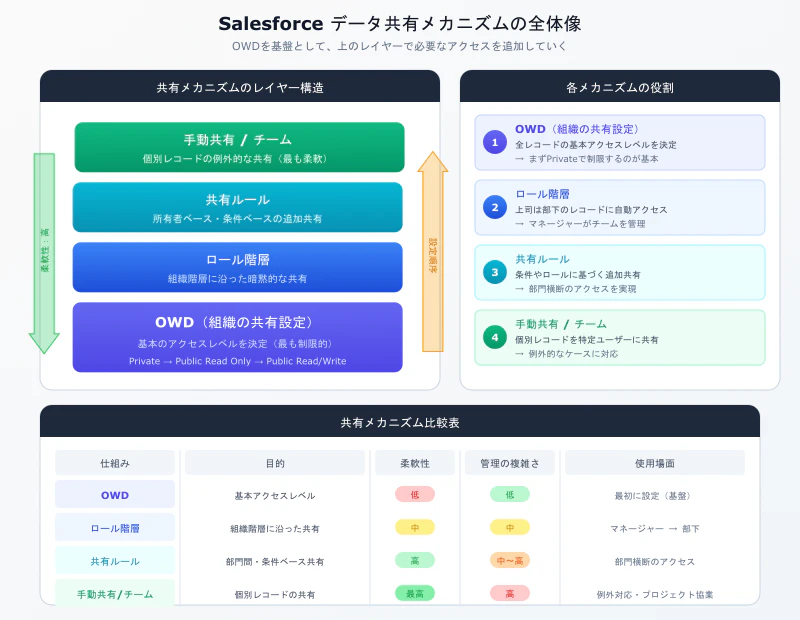
Task: Click the number 3 circle beside 共有ルール
Action: click(x=494, y=272)
